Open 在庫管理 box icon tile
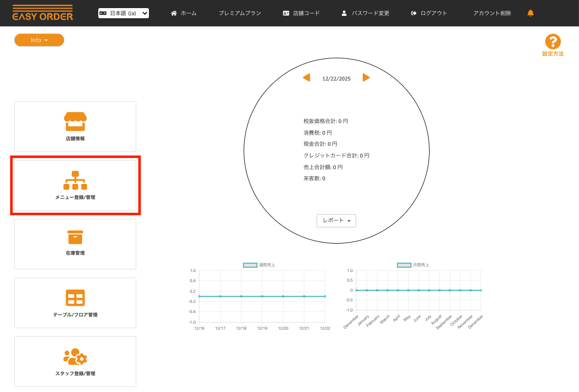 [75, 244]
